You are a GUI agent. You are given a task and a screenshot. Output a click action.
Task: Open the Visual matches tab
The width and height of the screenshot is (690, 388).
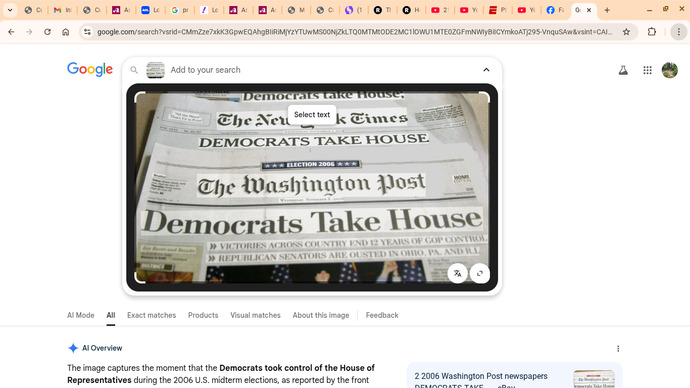(255, 315)
